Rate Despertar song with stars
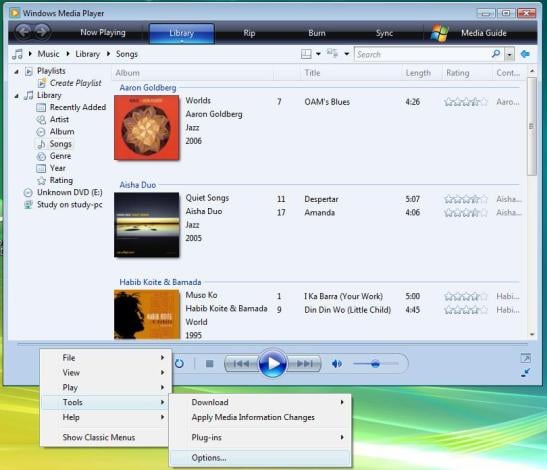This screenshot has height=470, width=547. [466, 200]
